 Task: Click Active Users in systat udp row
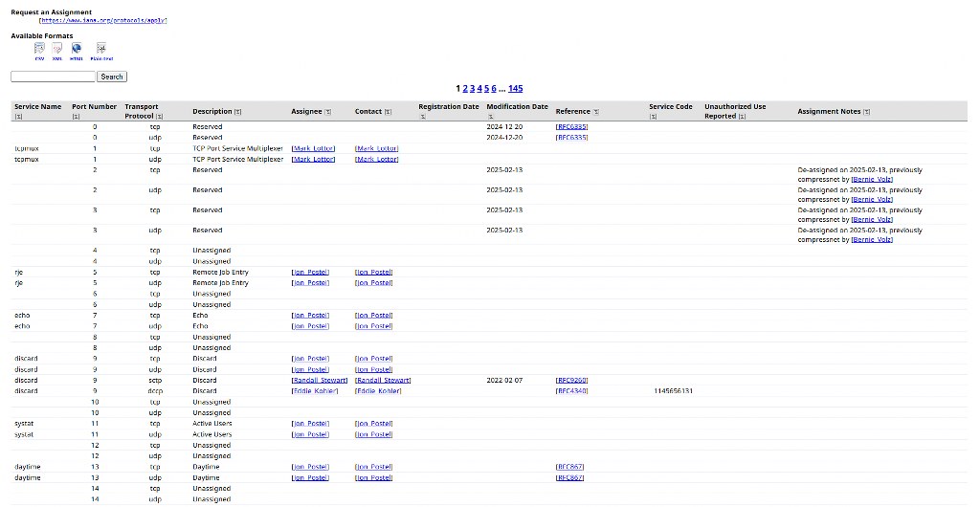(x=212, y=434)
